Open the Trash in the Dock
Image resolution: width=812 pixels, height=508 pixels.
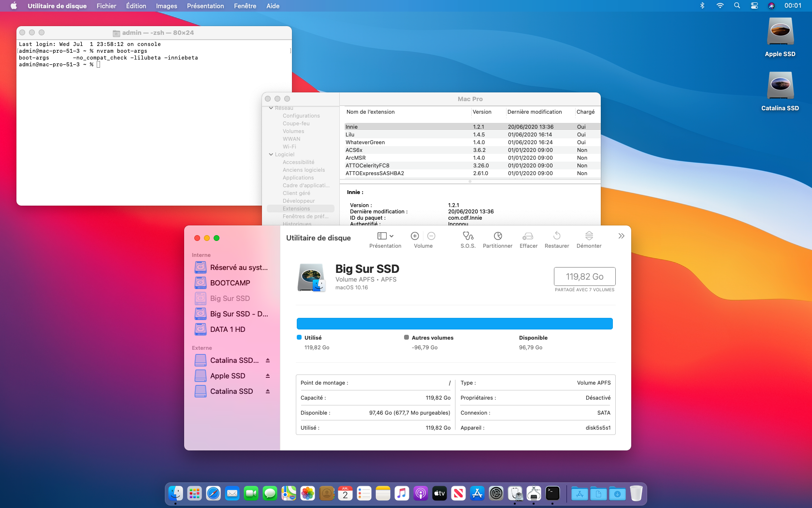click(x=636, y=493)
